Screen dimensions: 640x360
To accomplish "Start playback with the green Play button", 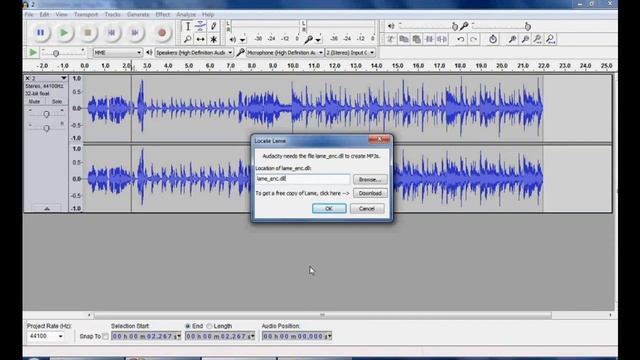I will (64, 33).
